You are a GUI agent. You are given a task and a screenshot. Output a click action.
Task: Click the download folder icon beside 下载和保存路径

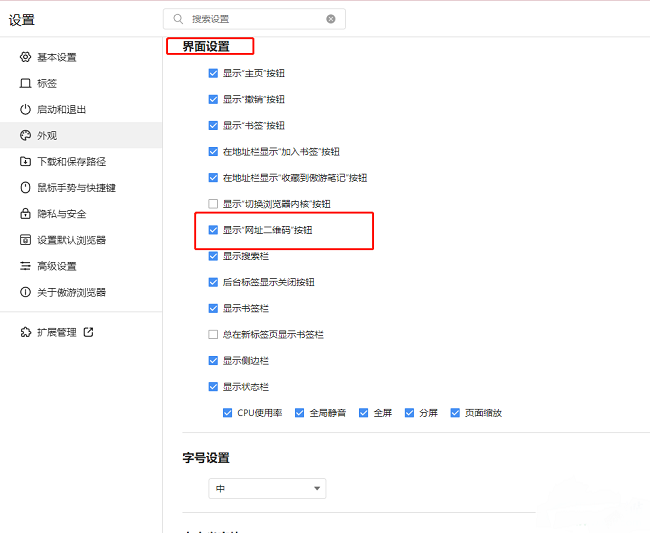[x=25, y=161]
